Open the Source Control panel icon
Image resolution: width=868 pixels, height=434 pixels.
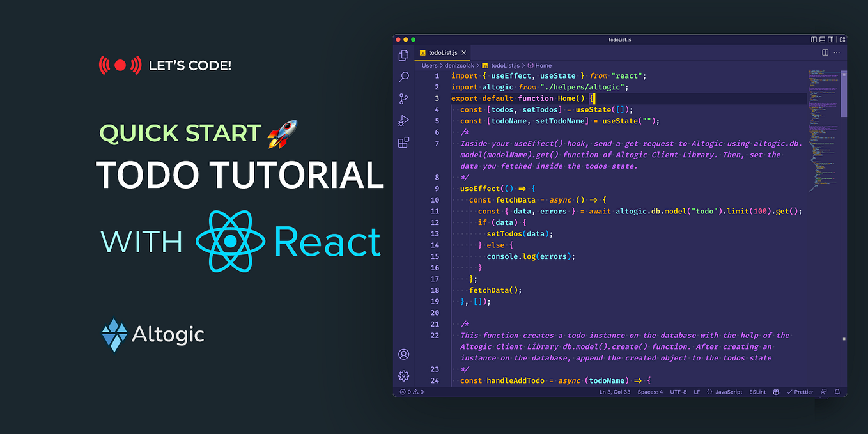(x=403, y=98)
